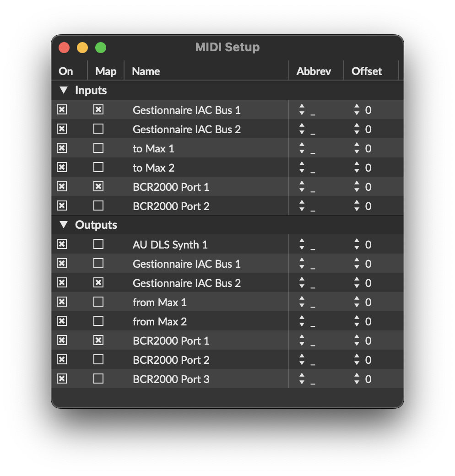Image resolution: width=455 pixels, height=476 pixels.
Task: Click the Outputs section label
Action: (96, 225)
